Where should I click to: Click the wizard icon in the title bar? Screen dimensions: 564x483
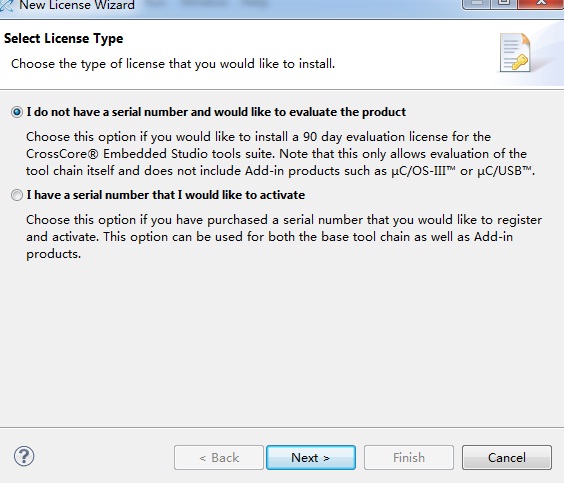click(6, 5)
